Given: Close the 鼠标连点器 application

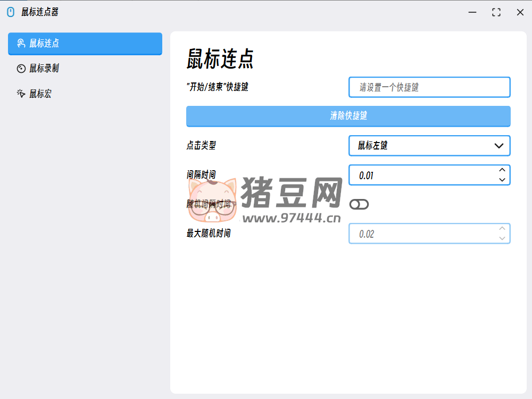Looking at the screenshot, I should [x=520, y=12].
